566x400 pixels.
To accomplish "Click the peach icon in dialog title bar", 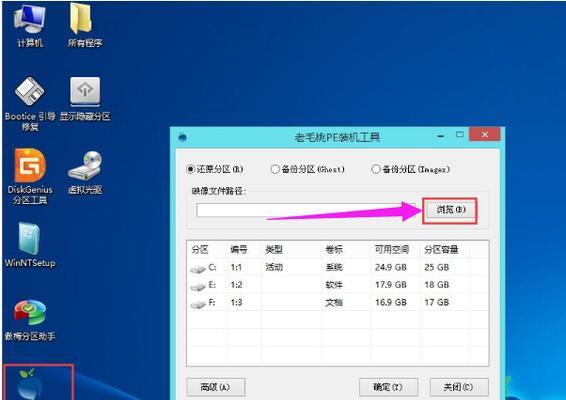I will 183,137.
